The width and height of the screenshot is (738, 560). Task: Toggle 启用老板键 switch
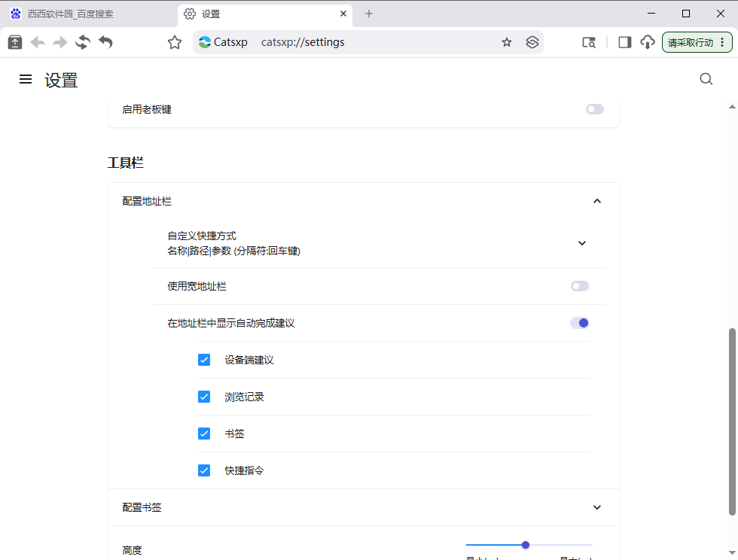coord(594,109)
